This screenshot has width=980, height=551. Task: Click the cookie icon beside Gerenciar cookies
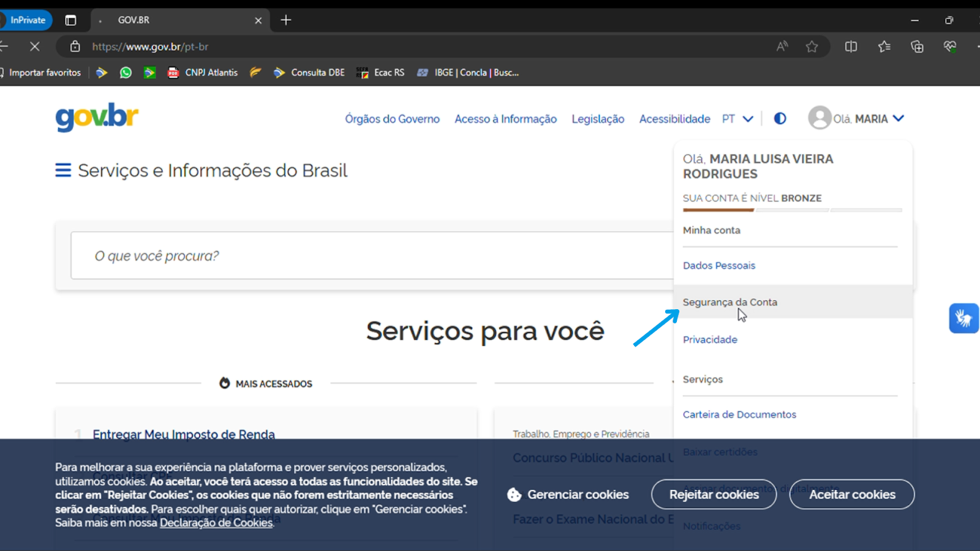click(x=514, y=495)
